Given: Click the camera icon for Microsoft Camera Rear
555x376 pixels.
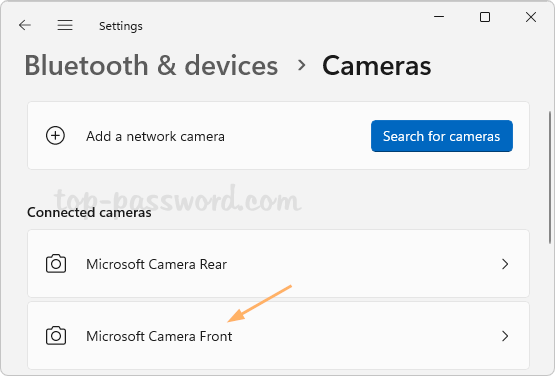Looking at the screenshot, I should click(x=56, y=264).
